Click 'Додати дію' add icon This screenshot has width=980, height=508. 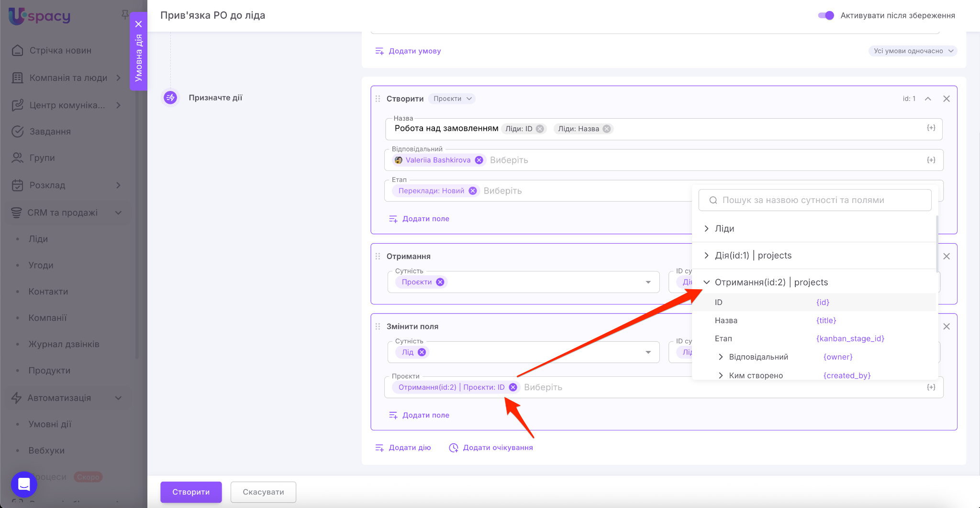tap(379, 448)
